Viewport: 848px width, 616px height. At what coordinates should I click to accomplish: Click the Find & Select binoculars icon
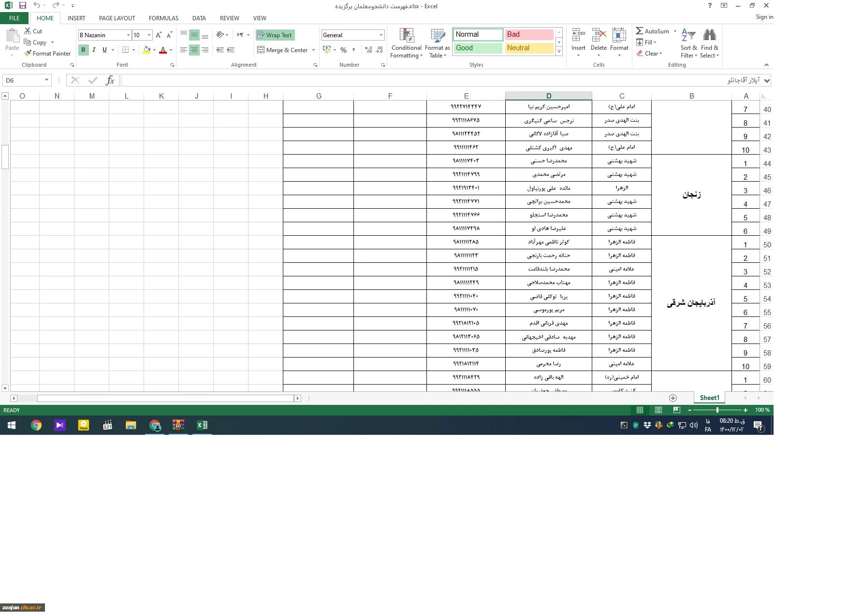709,36
